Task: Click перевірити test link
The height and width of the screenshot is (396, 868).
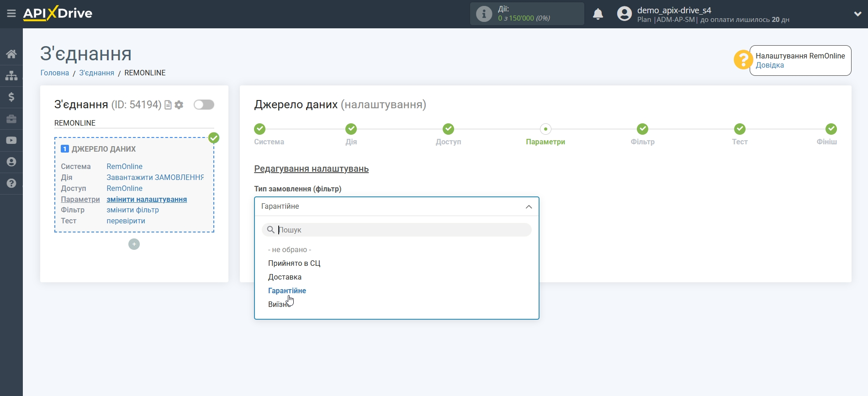Action: tap(126, 221)
